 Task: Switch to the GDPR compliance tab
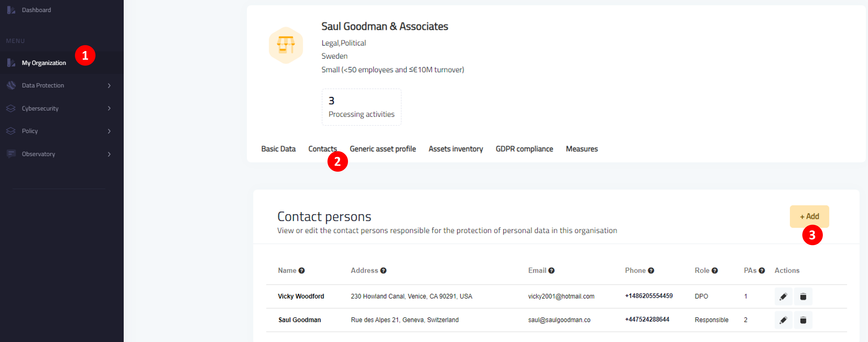coord(524,149)
